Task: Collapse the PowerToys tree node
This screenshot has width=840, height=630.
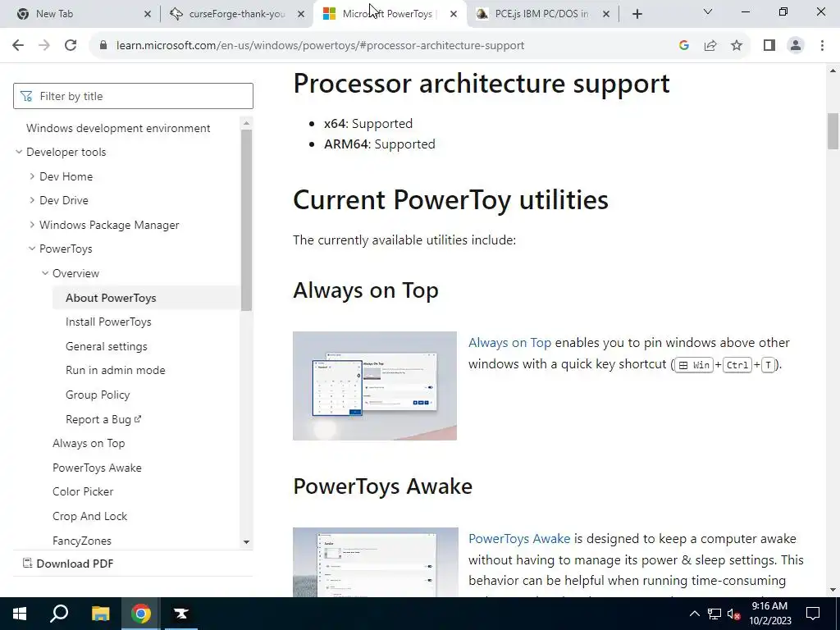Action: [x=32, y=249]
